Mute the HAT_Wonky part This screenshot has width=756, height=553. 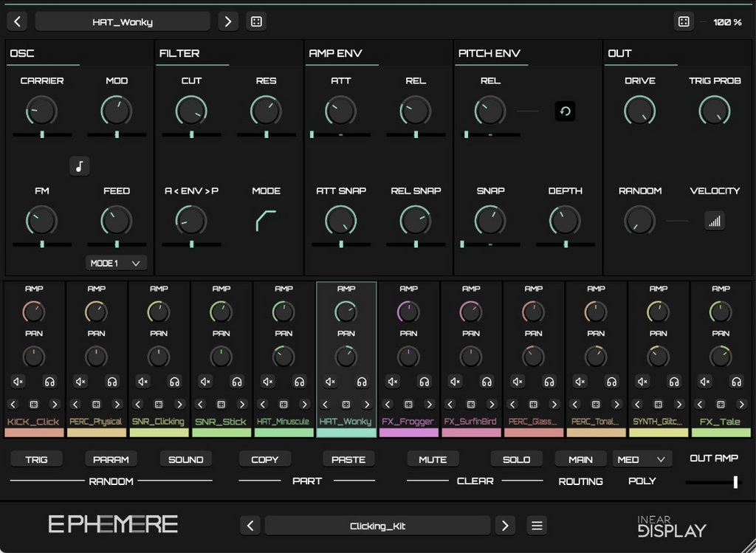click(x=331, y=382)
